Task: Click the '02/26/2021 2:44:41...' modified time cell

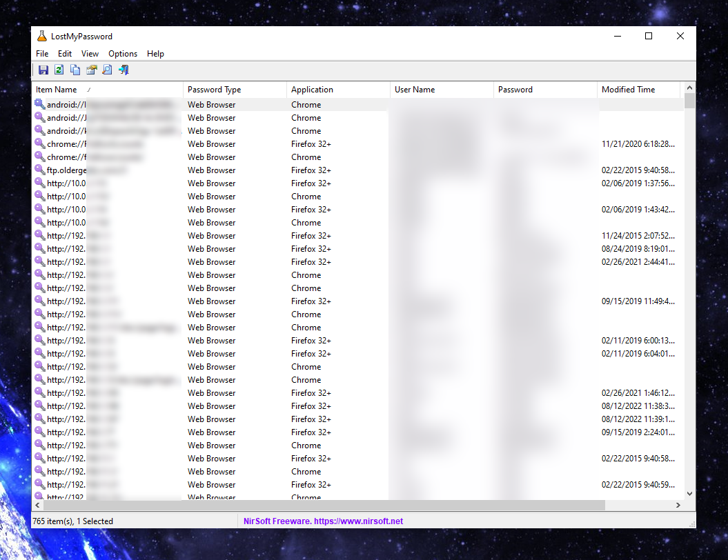Action: coord(638,261)
